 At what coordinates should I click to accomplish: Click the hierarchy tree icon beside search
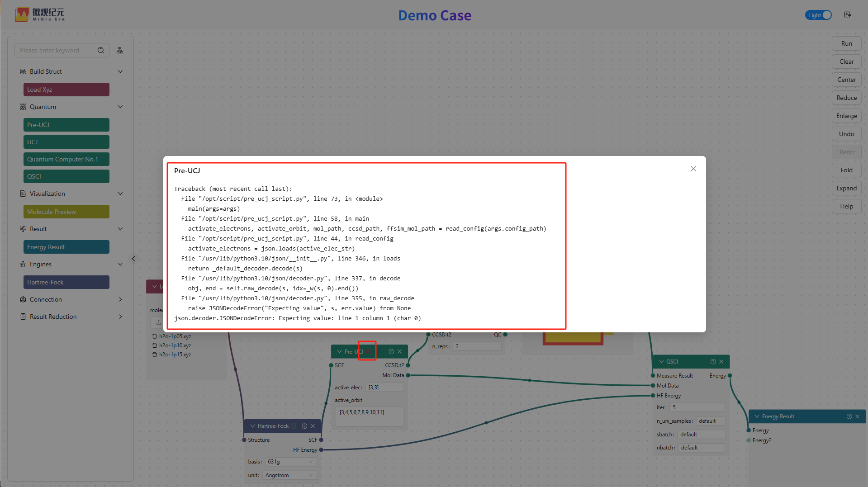click(120, 50)
